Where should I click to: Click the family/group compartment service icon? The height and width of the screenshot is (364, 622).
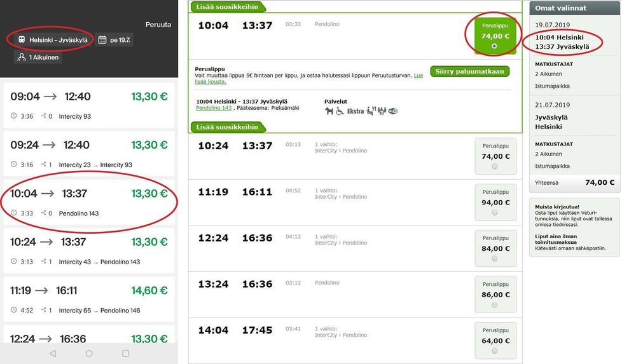[382, 111]
